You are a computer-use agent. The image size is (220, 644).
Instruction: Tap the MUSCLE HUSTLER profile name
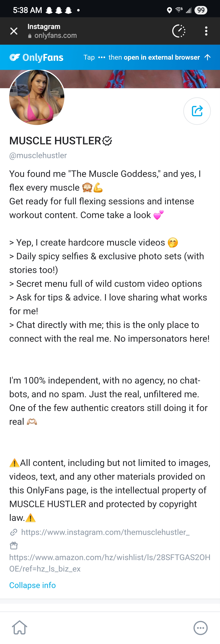[55, 141]
